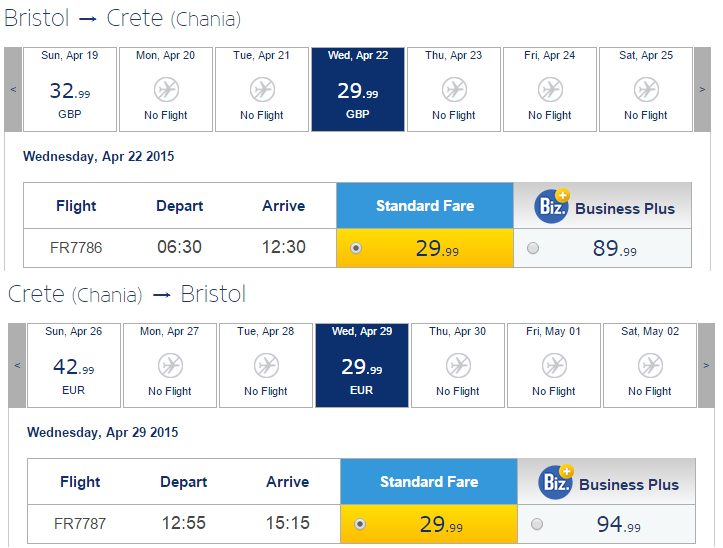Click the outbound Standard Fare column header
Viewport: 723px width, 548px height.
(x=425, y=206)
